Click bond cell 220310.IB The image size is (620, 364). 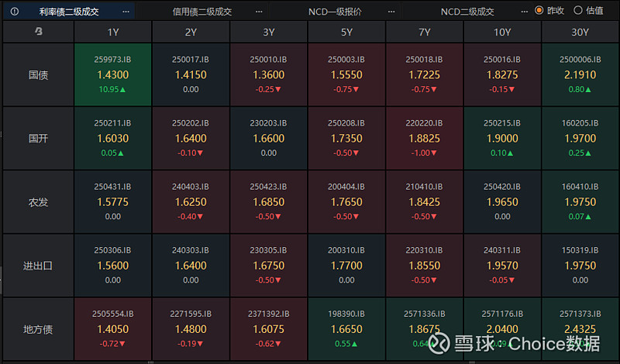(424, 266)
